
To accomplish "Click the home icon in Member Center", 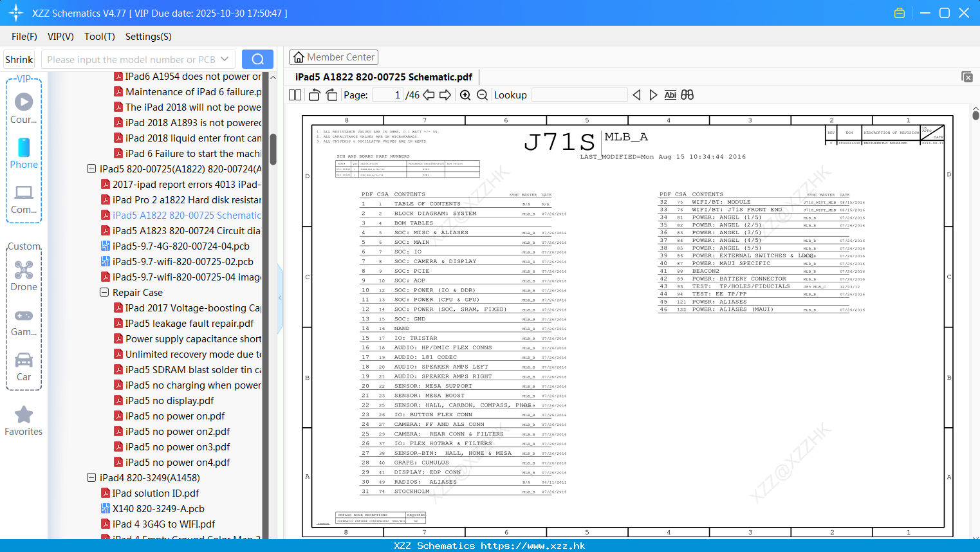I will click(299, 57).
